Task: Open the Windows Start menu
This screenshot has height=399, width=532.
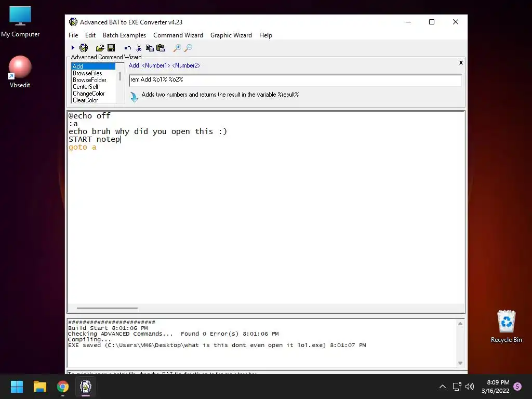Action: tap(17, 387)
